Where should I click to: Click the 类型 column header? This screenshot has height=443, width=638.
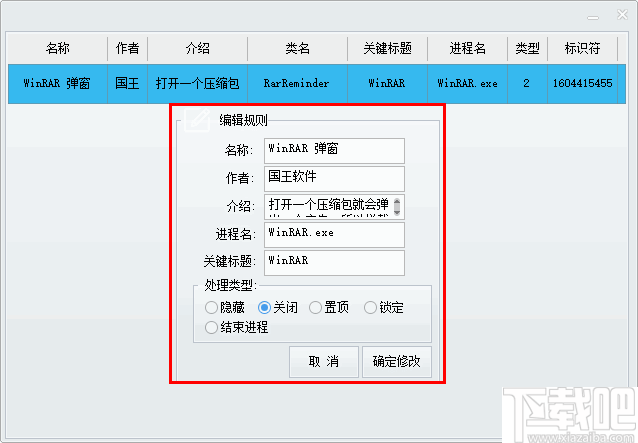point(527,49)
